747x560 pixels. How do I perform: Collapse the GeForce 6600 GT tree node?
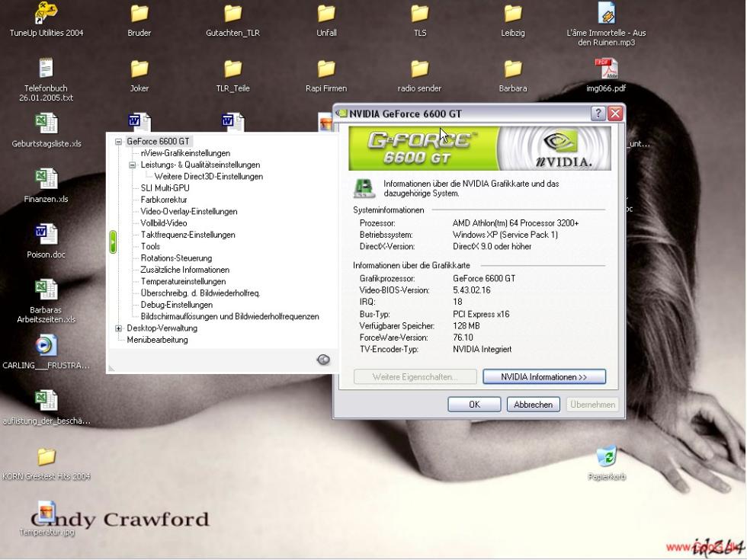(x=119, y=142)
